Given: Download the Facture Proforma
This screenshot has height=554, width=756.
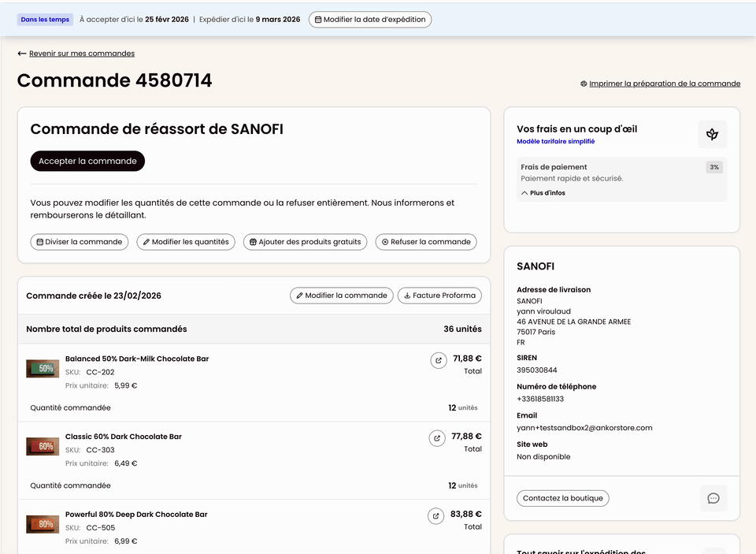Looking at the screenshot, I should pyautogui.click(x=439, y=296).
